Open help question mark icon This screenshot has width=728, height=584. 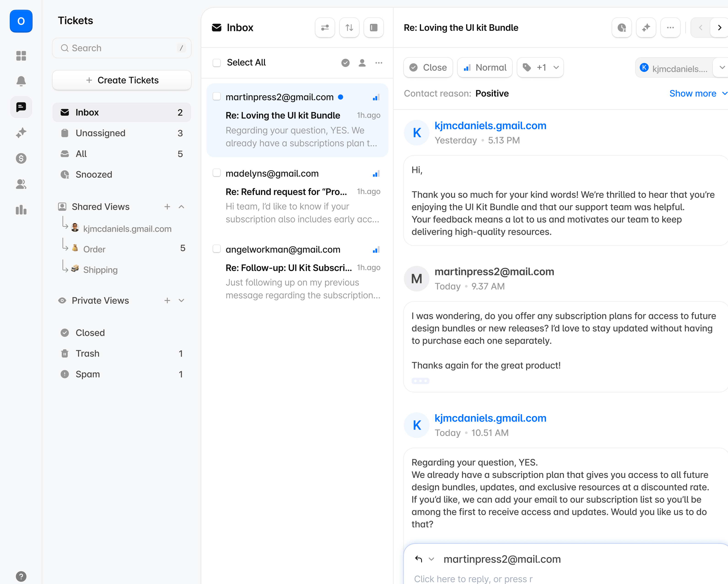coord(21,576)
